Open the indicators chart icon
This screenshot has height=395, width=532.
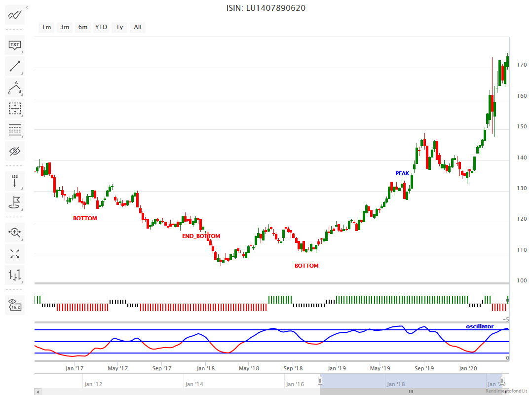point(15,15)
